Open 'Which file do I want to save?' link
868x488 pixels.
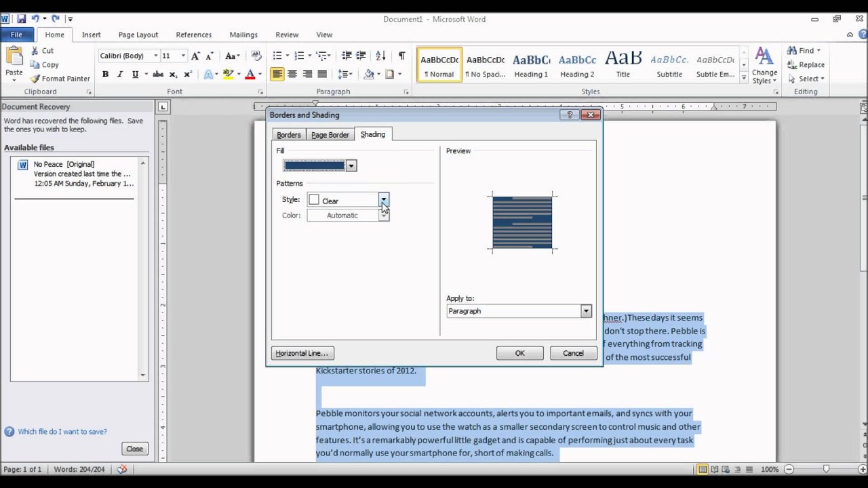[x=62, y=432]
